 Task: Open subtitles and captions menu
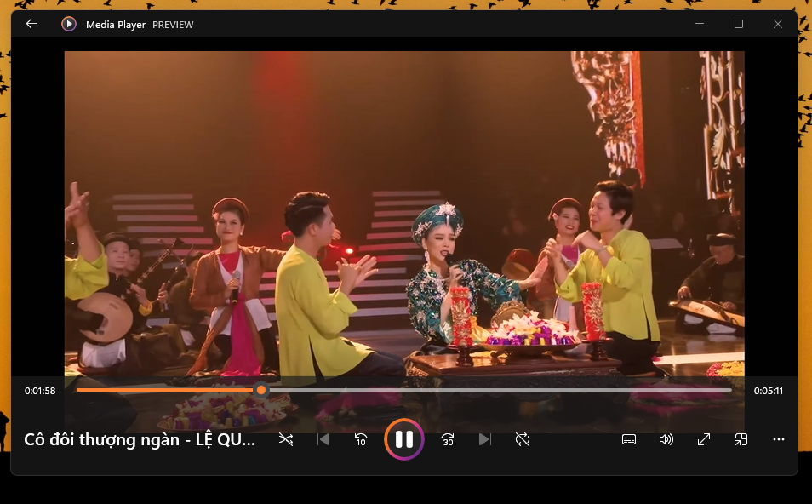coord(629,440)
